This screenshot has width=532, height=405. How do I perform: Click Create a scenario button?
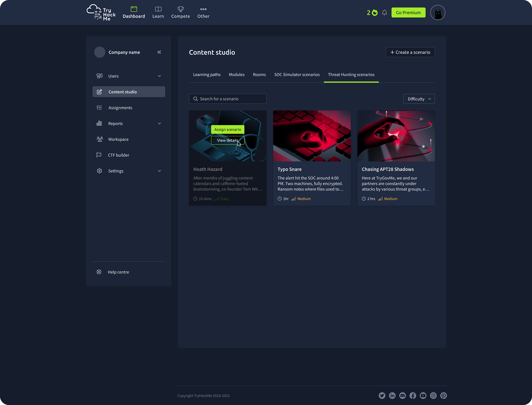tap(410, 52)
